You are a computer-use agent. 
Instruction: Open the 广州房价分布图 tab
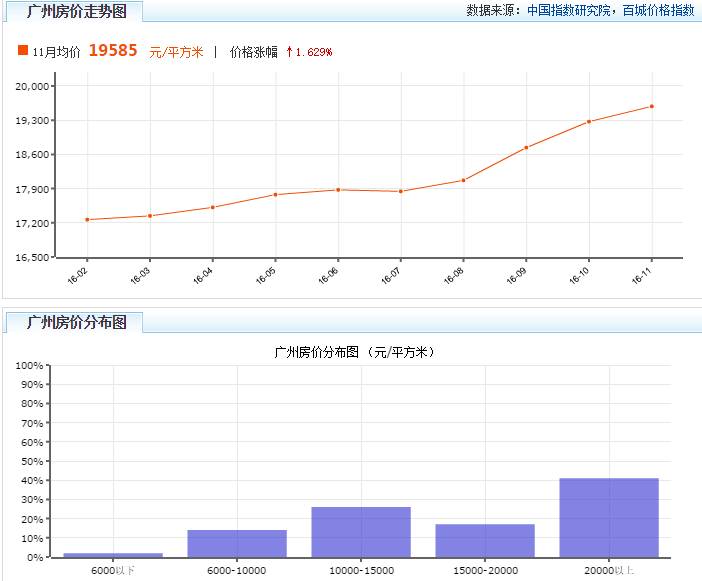(x=75, y=322)
